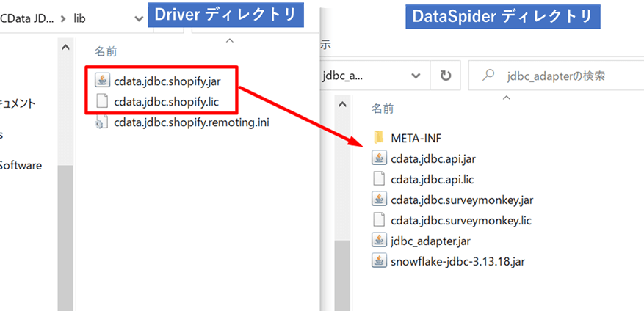Click the META-INF folder icon
Screen dimensions: 644x311
click(379, 137)
